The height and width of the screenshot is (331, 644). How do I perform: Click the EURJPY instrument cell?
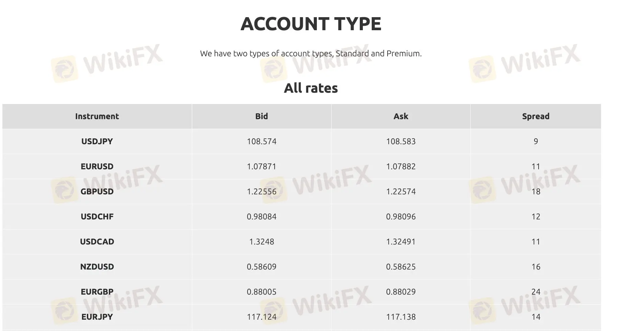pos(97,317)
